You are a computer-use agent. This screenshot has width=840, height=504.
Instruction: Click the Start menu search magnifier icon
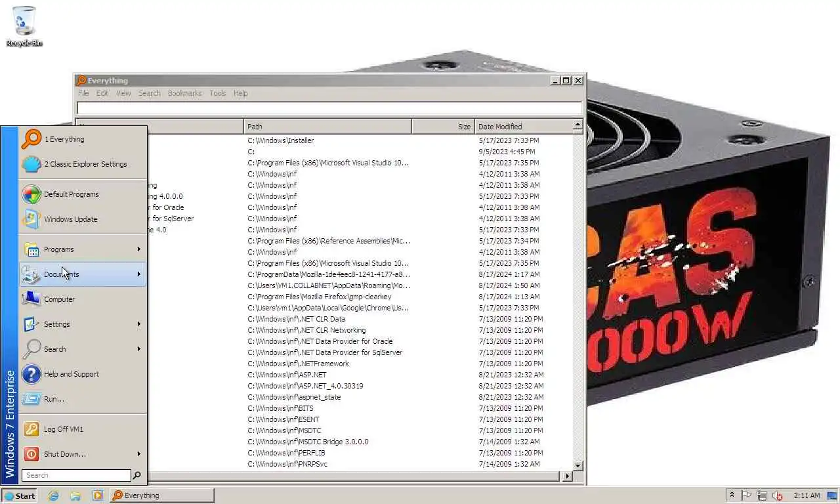(x=137, y=475)
